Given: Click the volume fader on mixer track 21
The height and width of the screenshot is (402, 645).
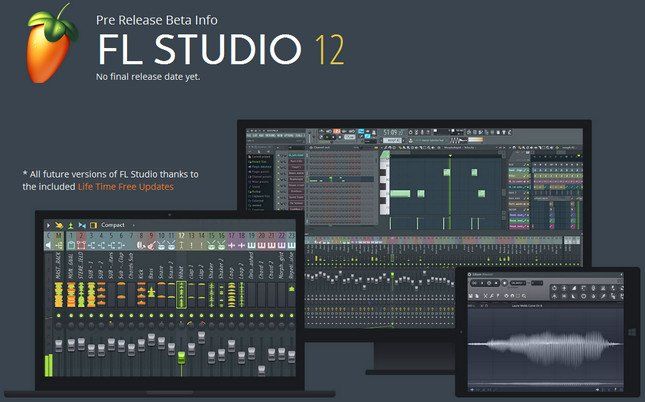Looking at the screenshot, I should tap(271, 354).
